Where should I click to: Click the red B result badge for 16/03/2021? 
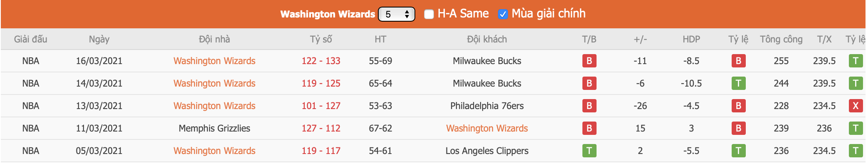click(x=589, y=61)
